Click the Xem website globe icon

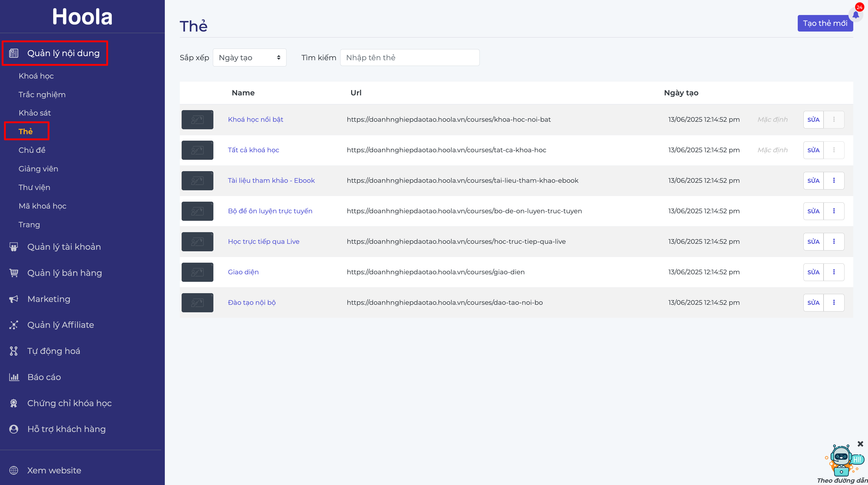(13, 470)
